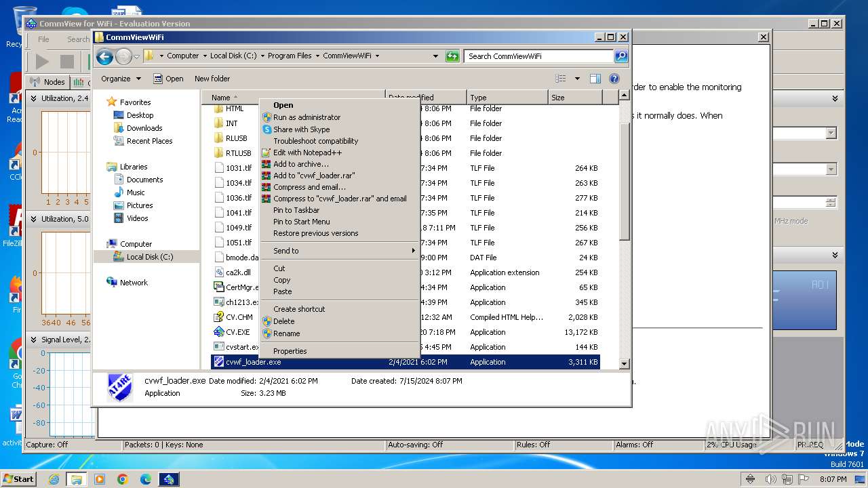Image resolution: width=868 pixels, height=488 pixels.
Task: Click the search magnifier icon
Action: click(620, 56)
